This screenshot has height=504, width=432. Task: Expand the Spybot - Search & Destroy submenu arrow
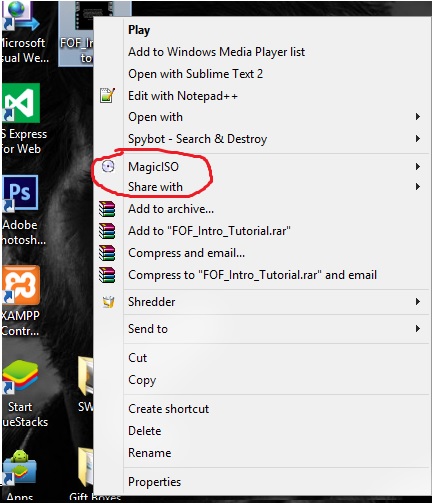[418, 139]
